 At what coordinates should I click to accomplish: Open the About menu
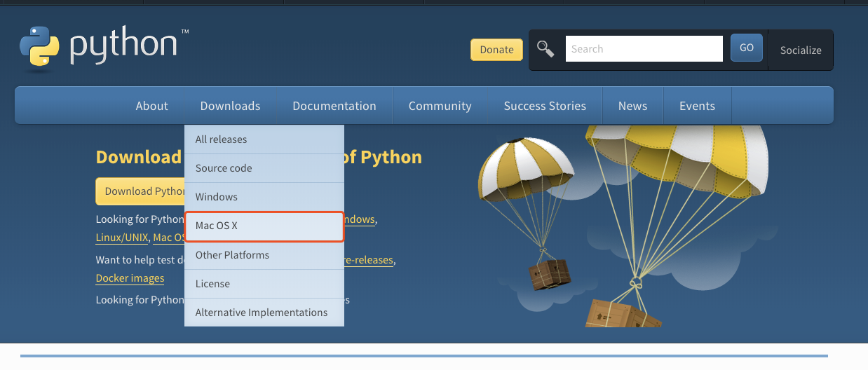coord(151,106)
